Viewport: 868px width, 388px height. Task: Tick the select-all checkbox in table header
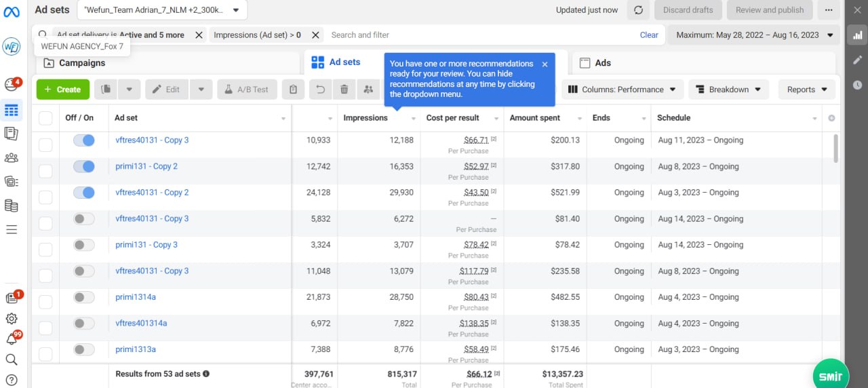point(45,118)
